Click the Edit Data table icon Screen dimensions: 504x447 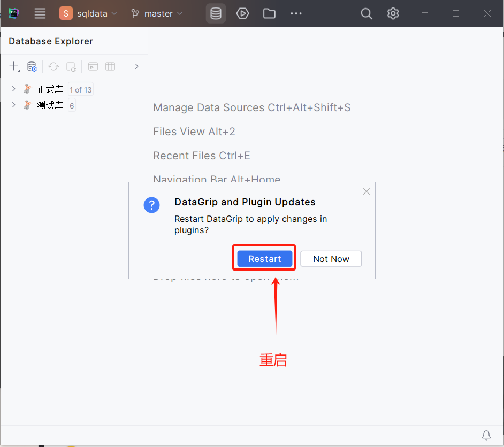[x=110, y=66]
